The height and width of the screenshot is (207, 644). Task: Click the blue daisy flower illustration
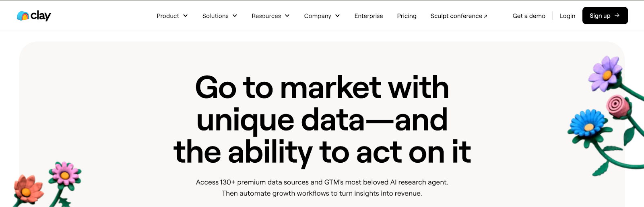[587, 125]
